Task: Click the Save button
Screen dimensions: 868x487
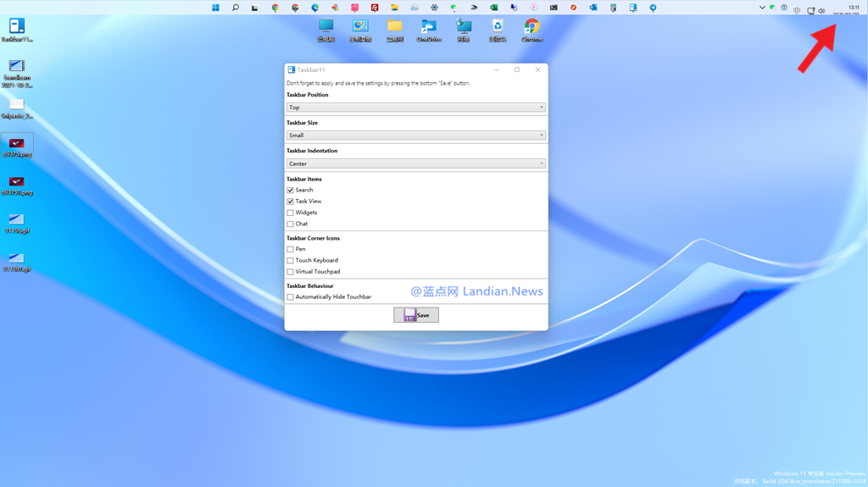Action: (x=416, y=315)
